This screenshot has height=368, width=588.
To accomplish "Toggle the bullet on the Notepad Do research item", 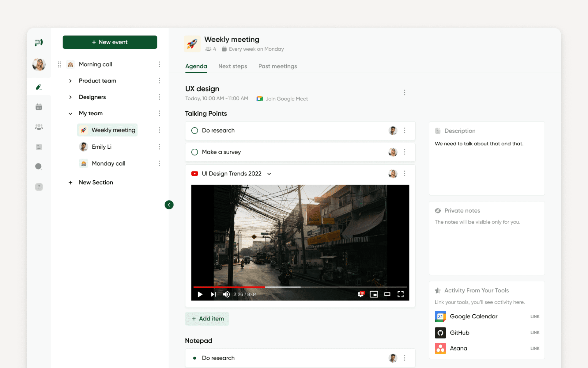I will [194, 358].
